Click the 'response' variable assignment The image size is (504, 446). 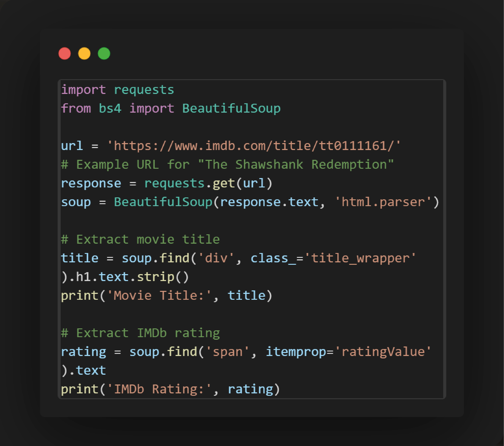click(x=91, y=183)
